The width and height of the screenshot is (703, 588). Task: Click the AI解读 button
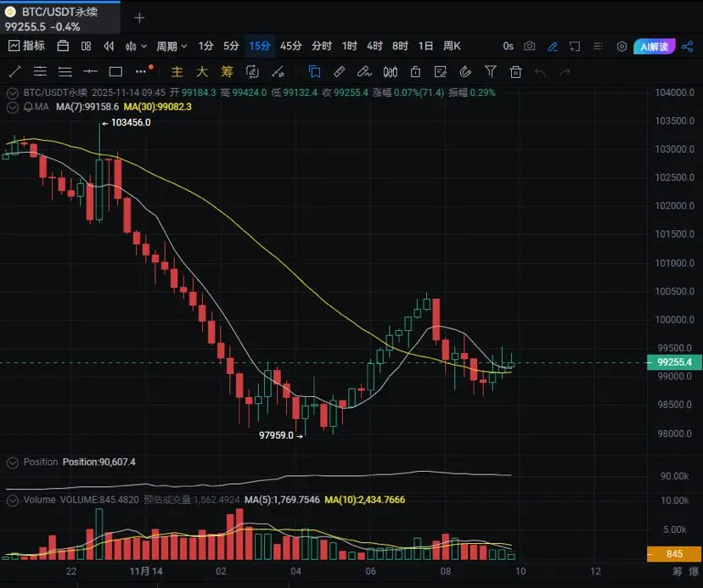tap(654, 46)
